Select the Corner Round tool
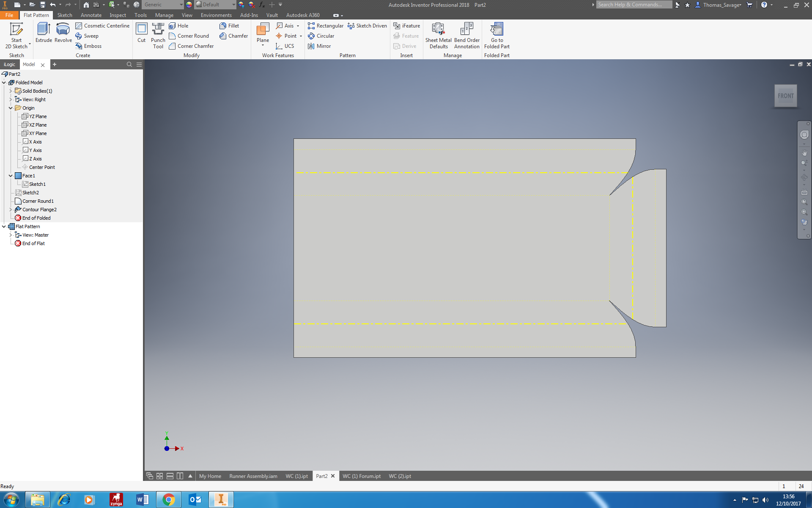812x508 pixels. pos(189,36)
